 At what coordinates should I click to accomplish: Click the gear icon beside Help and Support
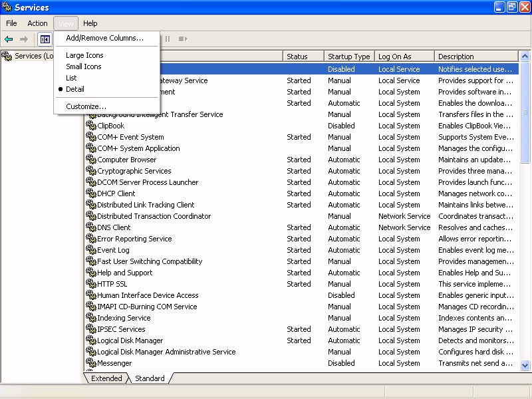91,273
